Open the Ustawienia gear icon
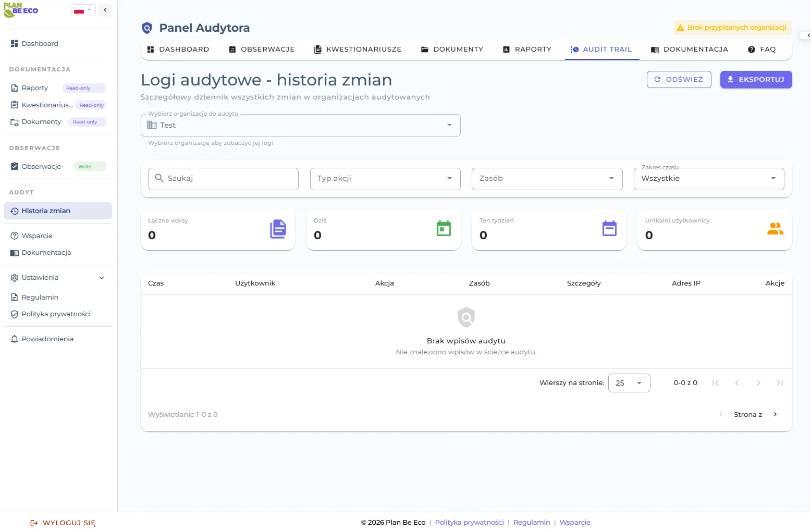 14,277
